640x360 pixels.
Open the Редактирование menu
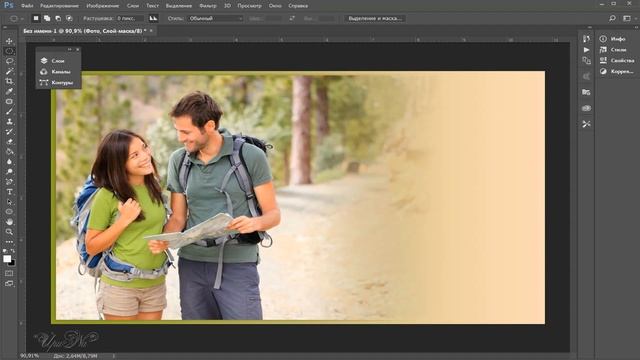[x=59, y=6]
